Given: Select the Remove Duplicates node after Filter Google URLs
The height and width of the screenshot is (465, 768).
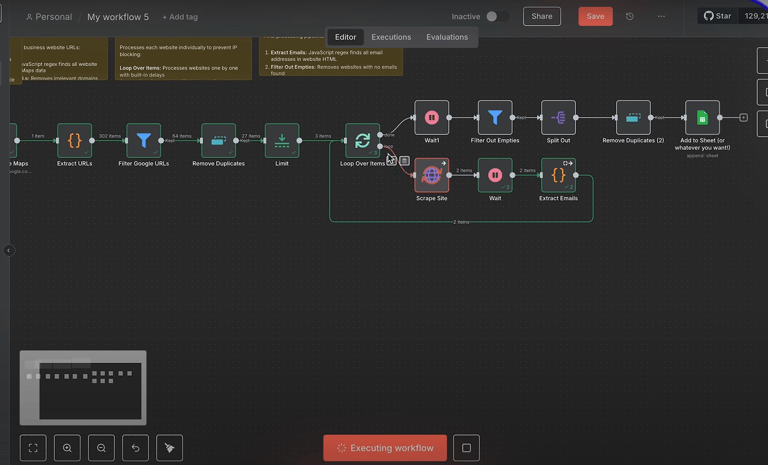Looking at the screenshot, I should click(218, 141).
